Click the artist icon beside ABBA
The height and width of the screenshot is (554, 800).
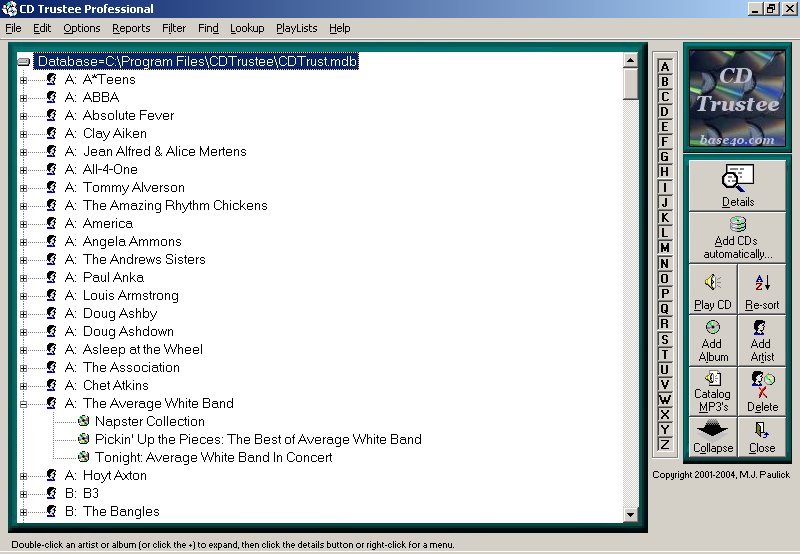[x=51, y=96]
